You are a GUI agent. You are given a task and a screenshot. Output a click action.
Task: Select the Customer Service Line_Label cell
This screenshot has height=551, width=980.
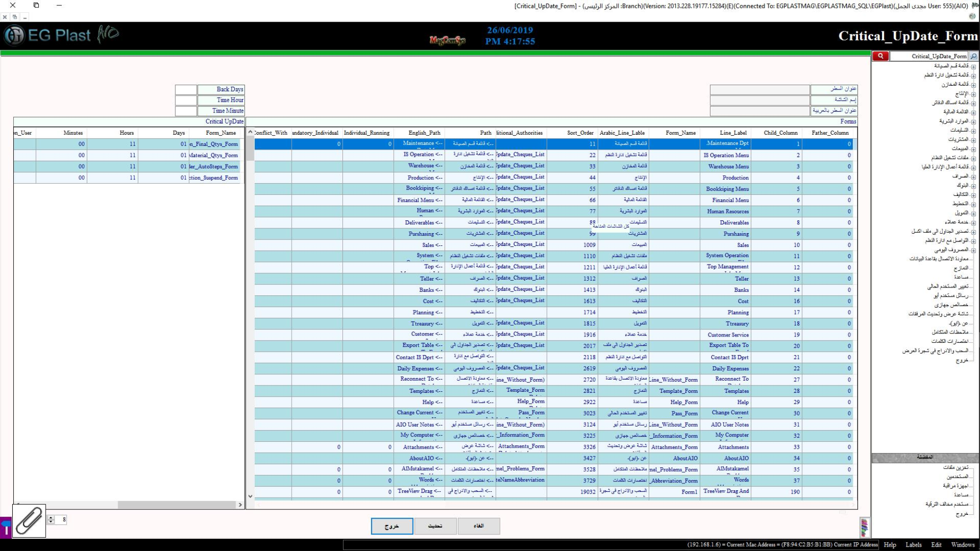pyautogui.click(x=725, y=335)
